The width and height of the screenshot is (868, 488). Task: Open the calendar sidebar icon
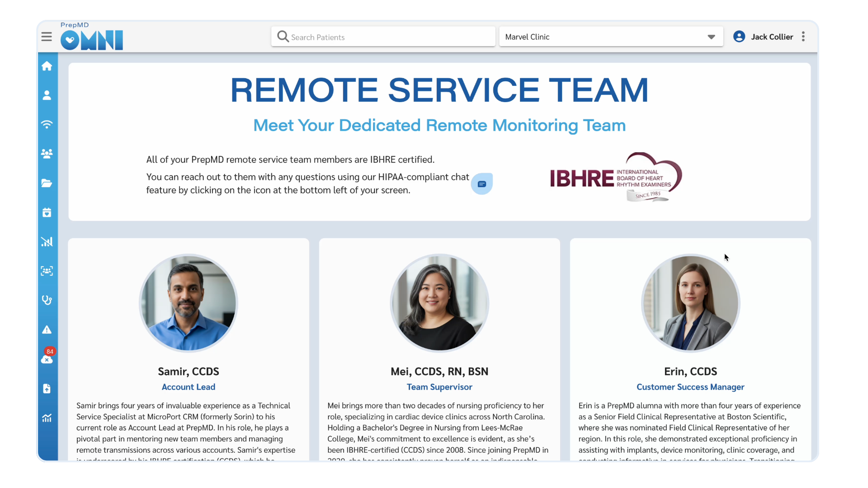47,212
